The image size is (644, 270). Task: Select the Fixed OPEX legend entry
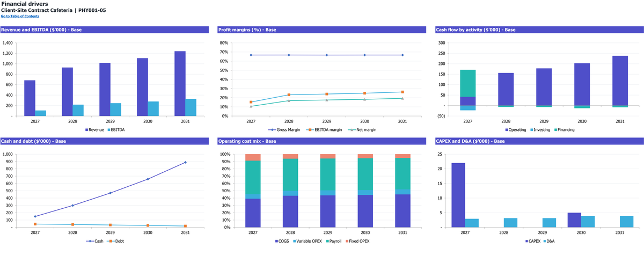358,242
